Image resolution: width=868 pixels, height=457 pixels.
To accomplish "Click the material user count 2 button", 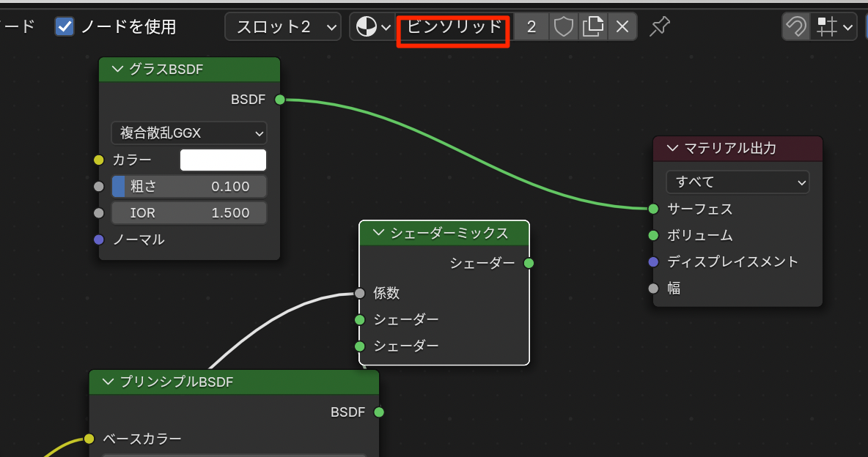I will 532,28.
